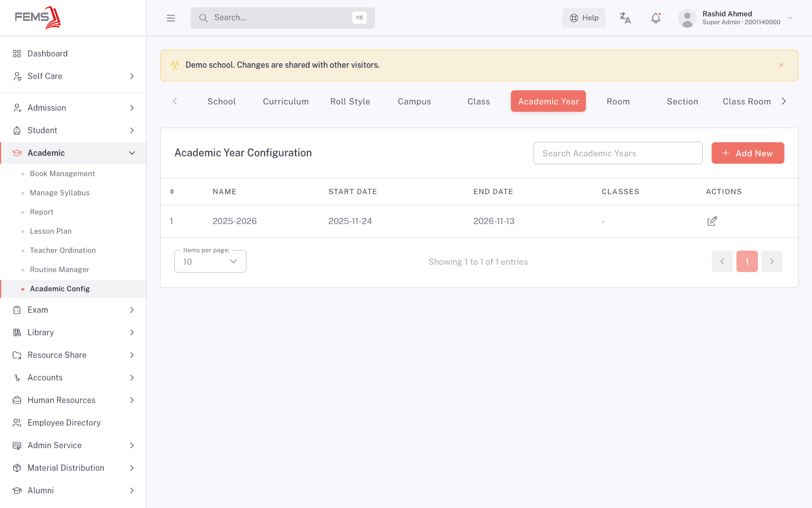Expand the Exam menu chevron
Image resolution: width=812 pixels, height=508 pixels.
132,310
